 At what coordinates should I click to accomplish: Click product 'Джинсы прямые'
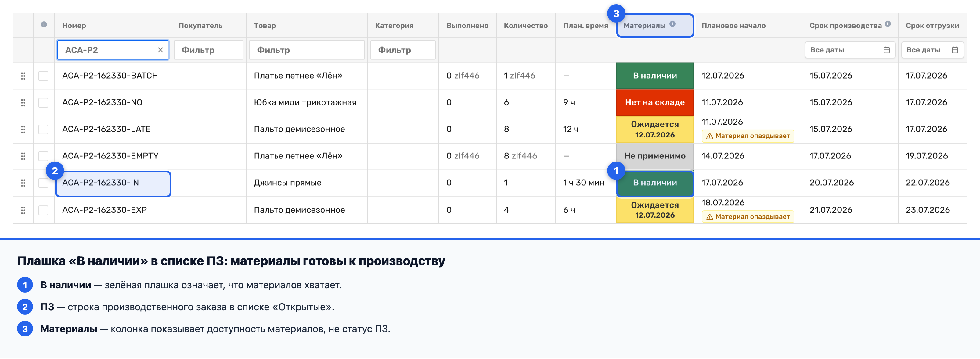(288, 183)
